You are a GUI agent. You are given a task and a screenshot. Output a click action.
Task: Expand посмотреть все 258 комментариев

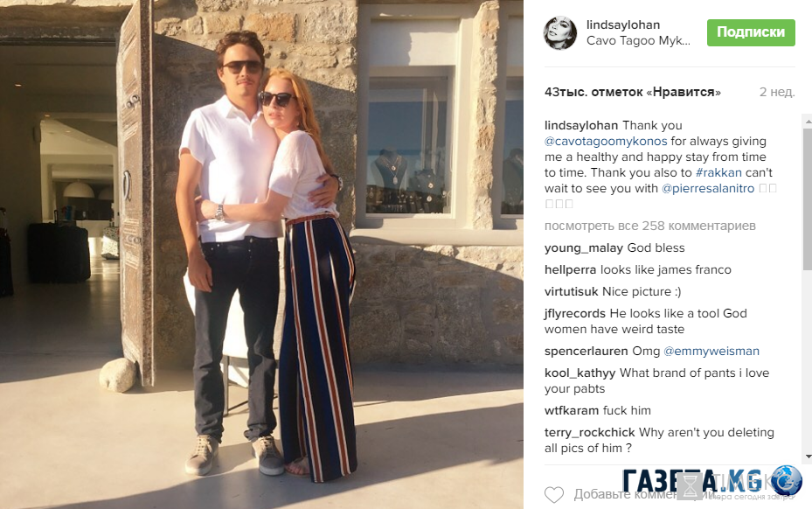(x=650, y=226)
